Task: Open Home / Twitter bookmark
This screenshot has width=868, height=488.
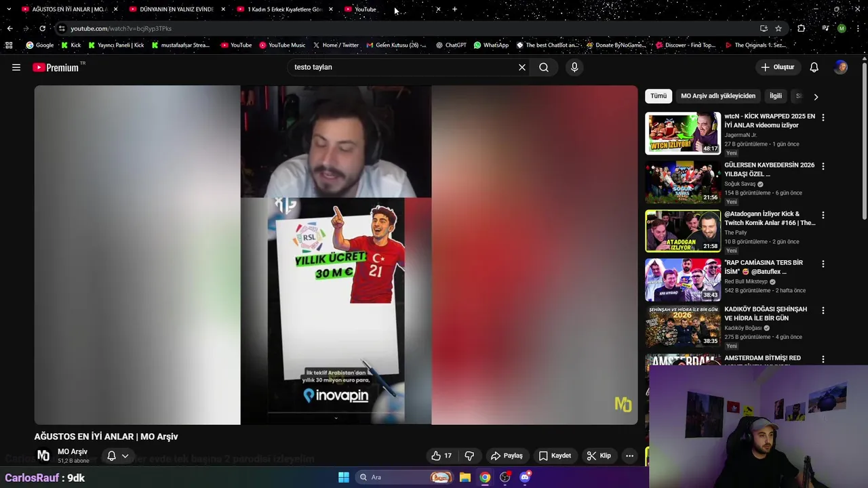Action: [336, 45]
